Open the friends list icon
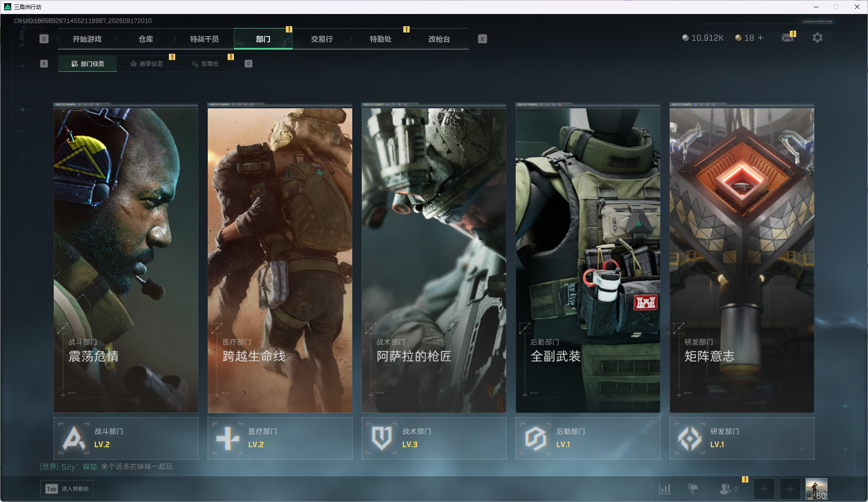868x502 pixels. pos(725,489)
